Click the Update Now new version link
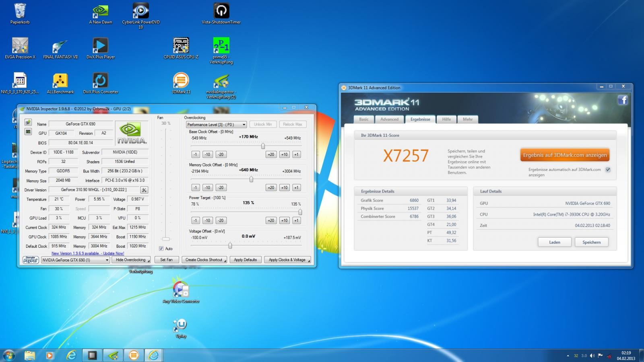 [x=88, y=253]
